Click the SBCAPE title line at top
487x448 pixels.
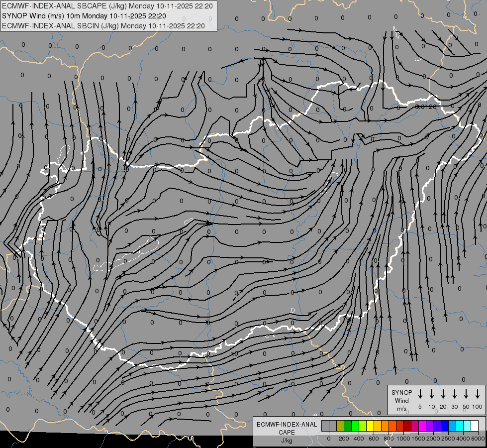coord(107,6)
